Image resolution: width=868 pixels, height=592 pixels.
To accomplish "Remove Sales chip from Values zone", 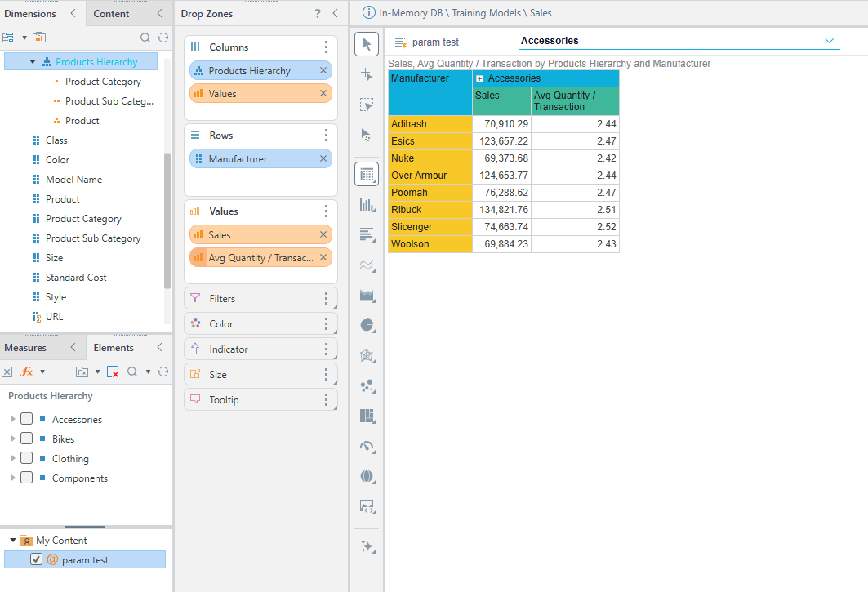I will point(323,235).
